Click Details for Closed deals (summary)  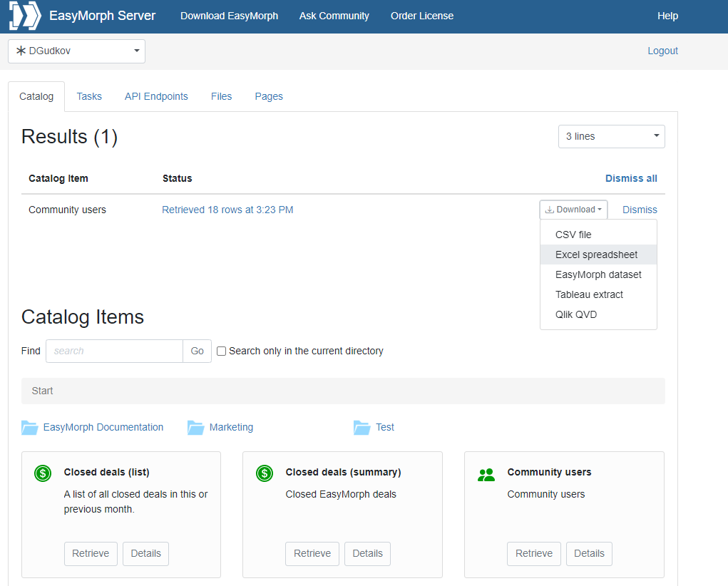pos(367,554)
